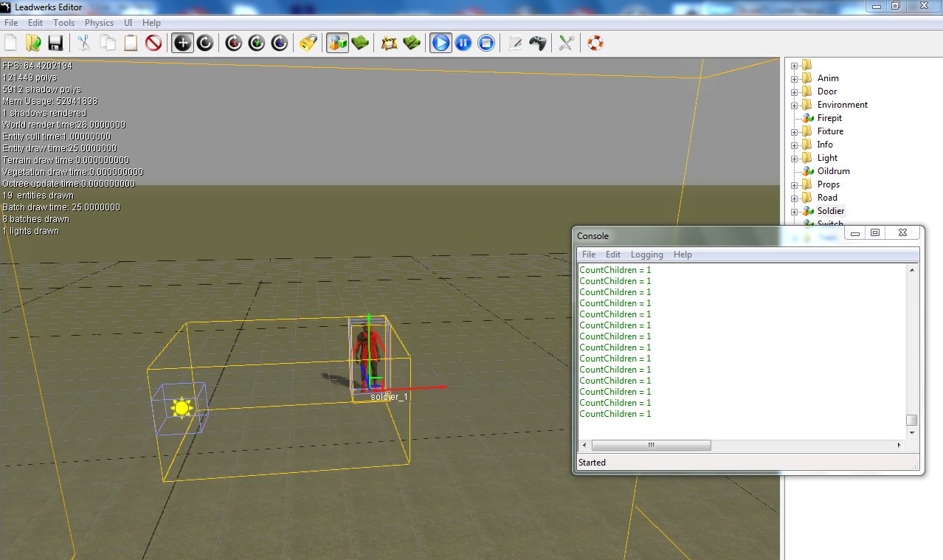
Task: Open editor options with the wrench icon
Action: (x=565, y=43)
